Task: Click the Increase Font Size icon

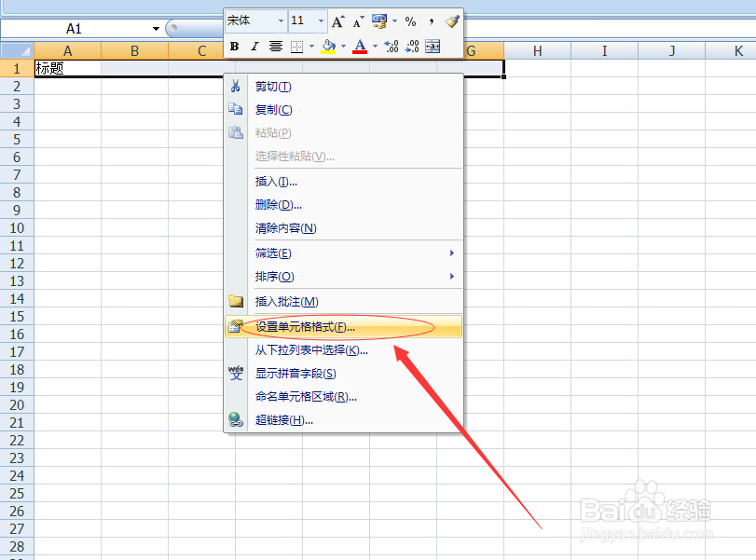Action: [x=337, y=20]
